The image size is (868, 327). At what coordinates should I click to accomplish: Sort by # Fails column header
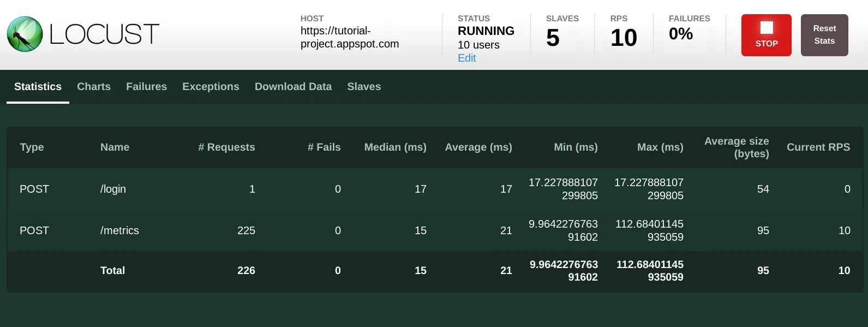(324, 147)
